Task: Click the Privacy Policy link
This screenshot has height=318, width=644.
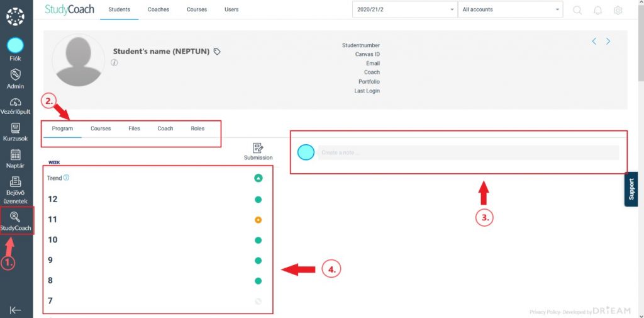Action: (545, 312)
